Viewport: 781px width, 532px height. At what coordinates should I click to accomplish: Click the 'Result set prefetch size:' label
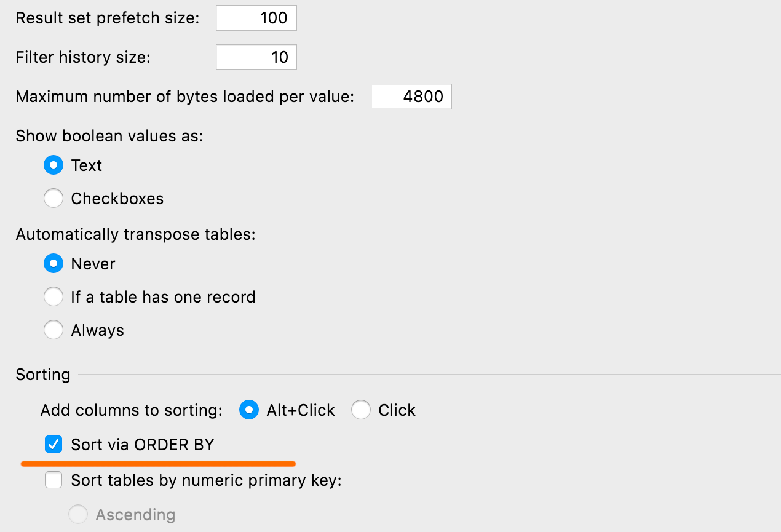pos(108,18)
